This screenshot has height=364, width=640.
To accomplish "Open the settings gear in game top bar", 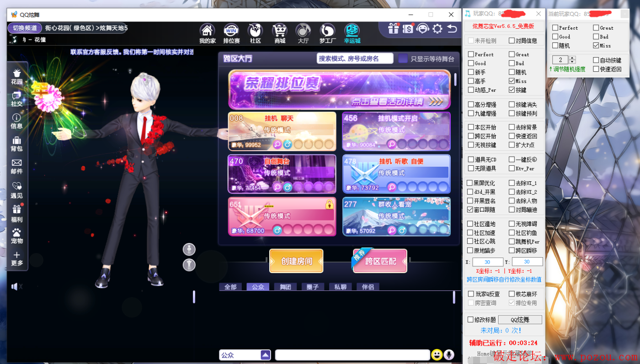I will (437, 29).
